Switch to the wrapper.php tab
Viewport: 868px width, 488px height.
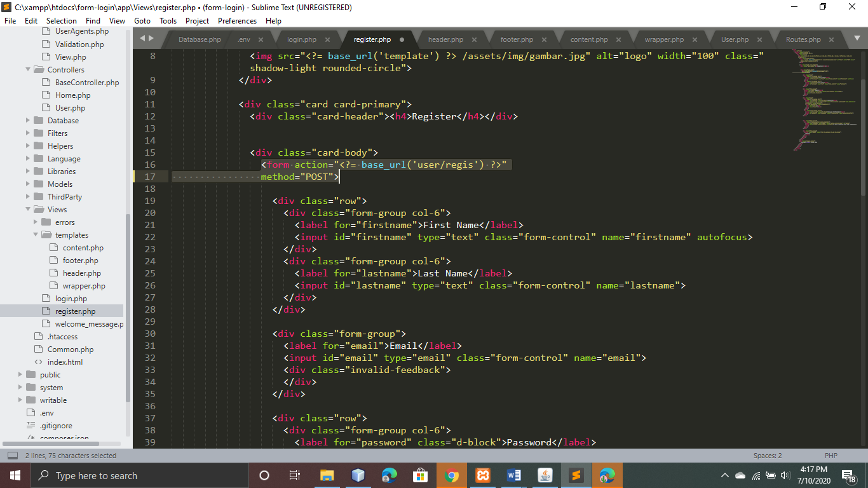coord(664,39)
